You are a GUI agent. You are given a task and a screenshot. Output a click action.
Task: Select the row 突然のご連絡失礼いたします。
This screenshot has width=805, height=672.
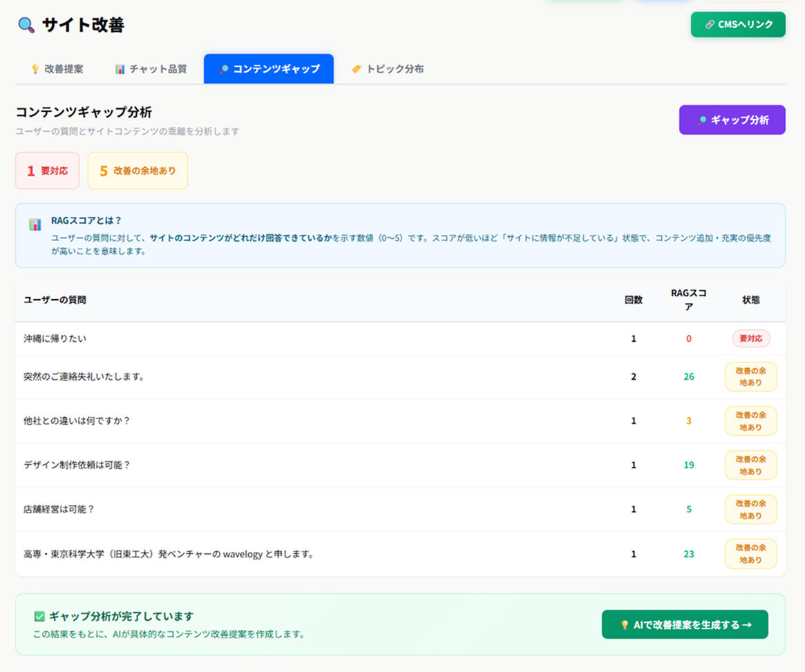pyautogui.click(x=401, y=376)
